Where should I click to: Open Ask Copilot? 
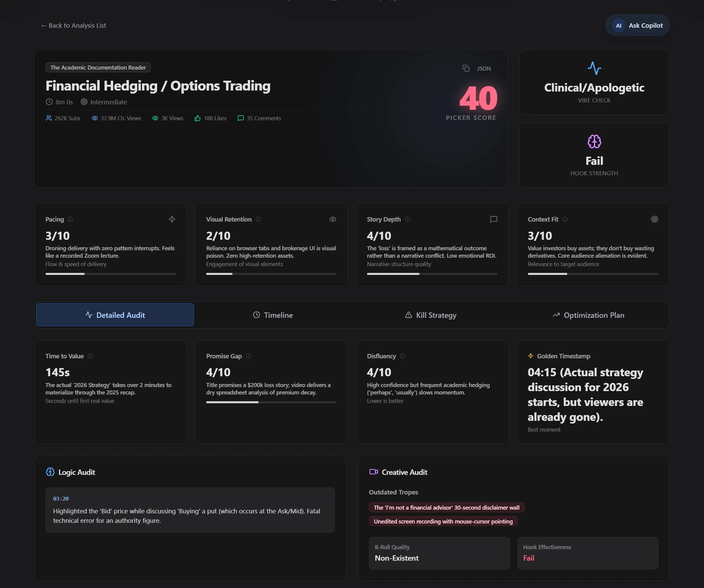637,25
